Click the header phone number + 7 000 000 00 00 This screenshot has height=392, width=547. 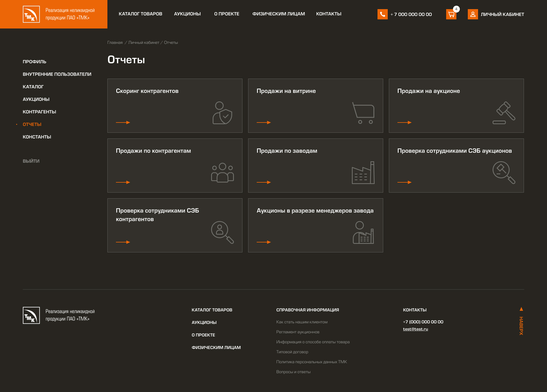411,14
